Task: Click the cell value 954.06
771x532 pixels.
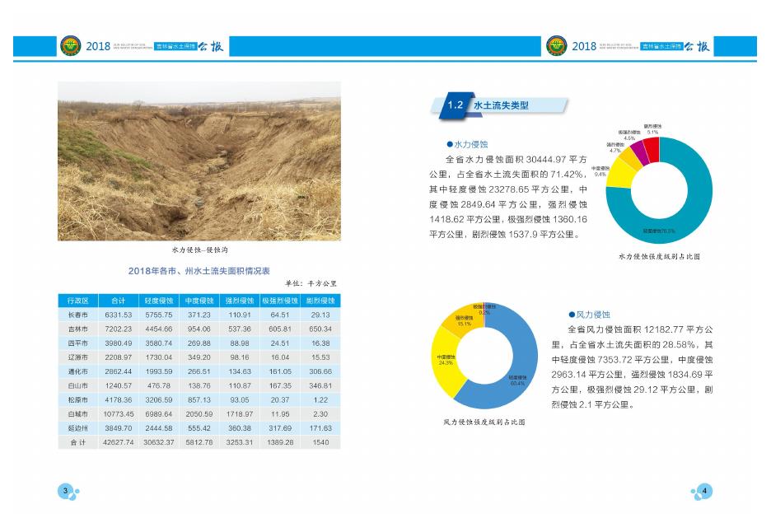Action: coord(199,329)
